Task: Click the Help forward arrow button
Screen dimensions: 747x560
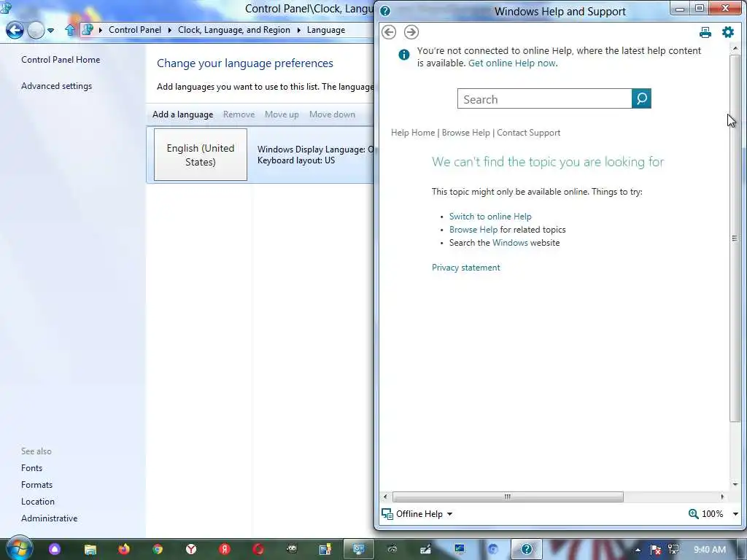Action: (x=411, y=32)
